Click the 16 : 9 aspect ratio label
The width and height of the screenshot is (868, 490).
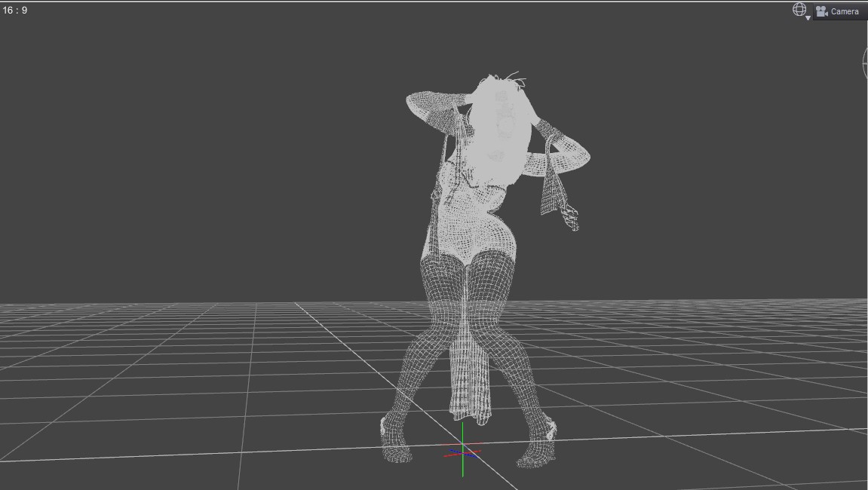coord(15,10)
